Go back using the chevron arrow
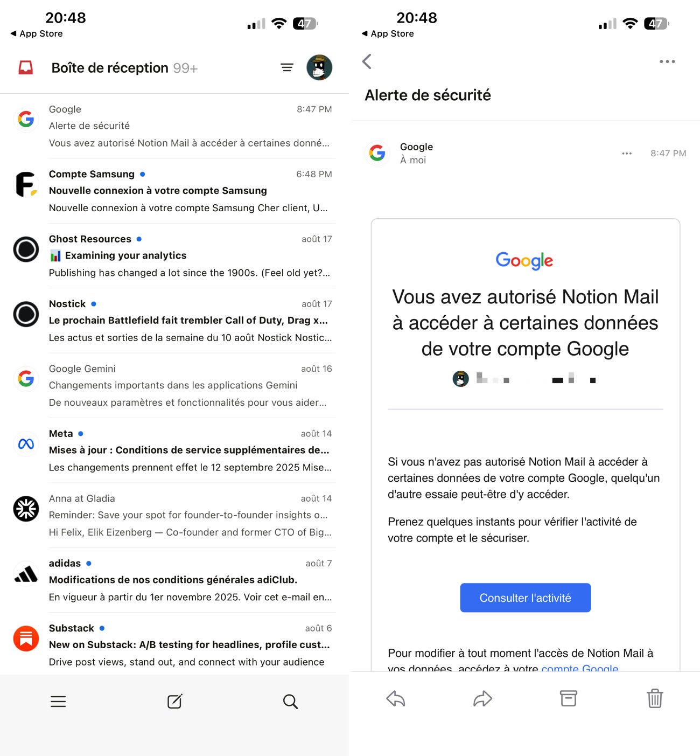 tap(367, 61)
